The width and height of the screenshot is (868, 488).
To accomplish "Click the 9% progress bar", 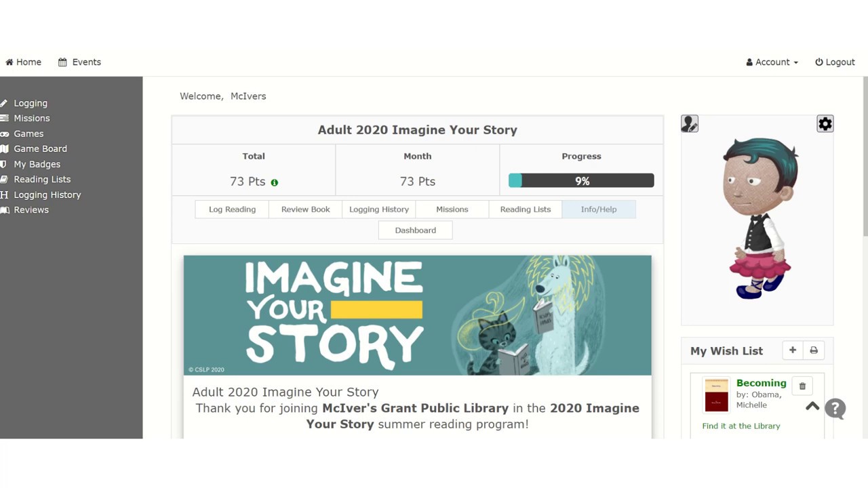I will tap(581, 181).
